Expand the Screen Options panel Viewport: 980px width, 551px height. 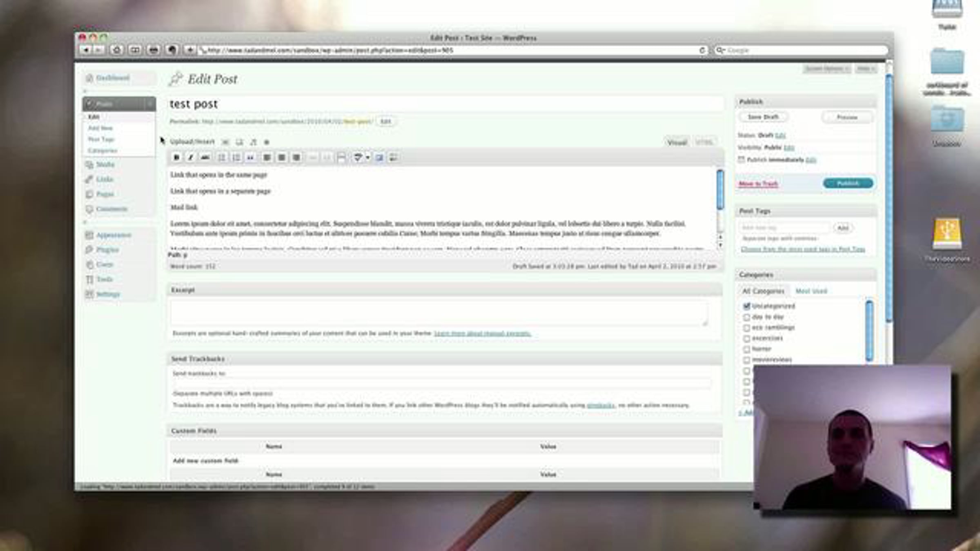[826, 69]
